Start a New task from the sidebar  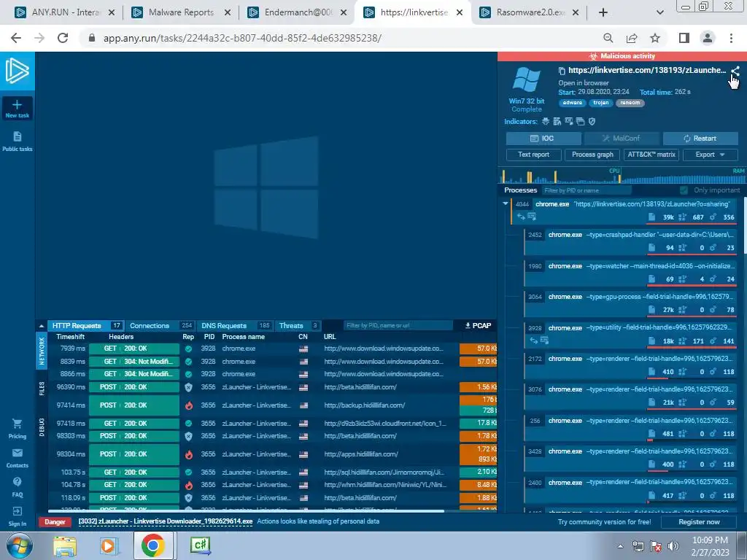18,108
